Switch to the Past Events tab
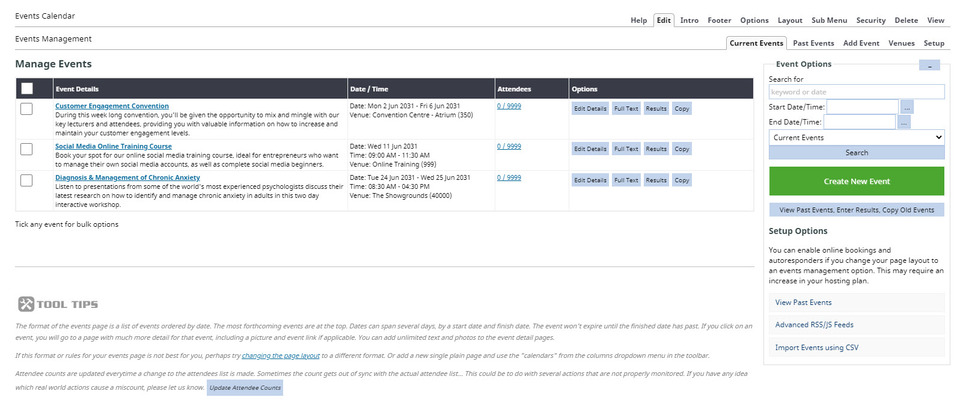 813,44
